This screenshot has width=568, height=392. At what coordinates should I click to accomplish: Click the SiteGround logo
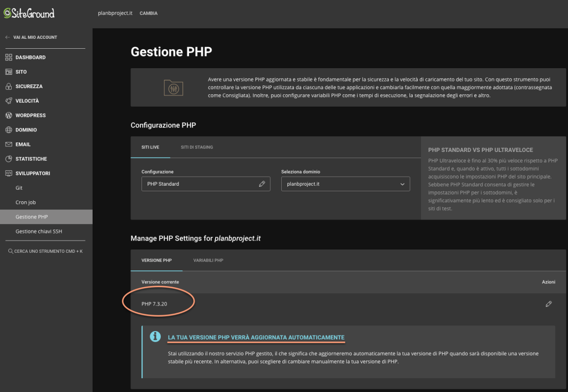pyautogui.click(x=29, y=13)
